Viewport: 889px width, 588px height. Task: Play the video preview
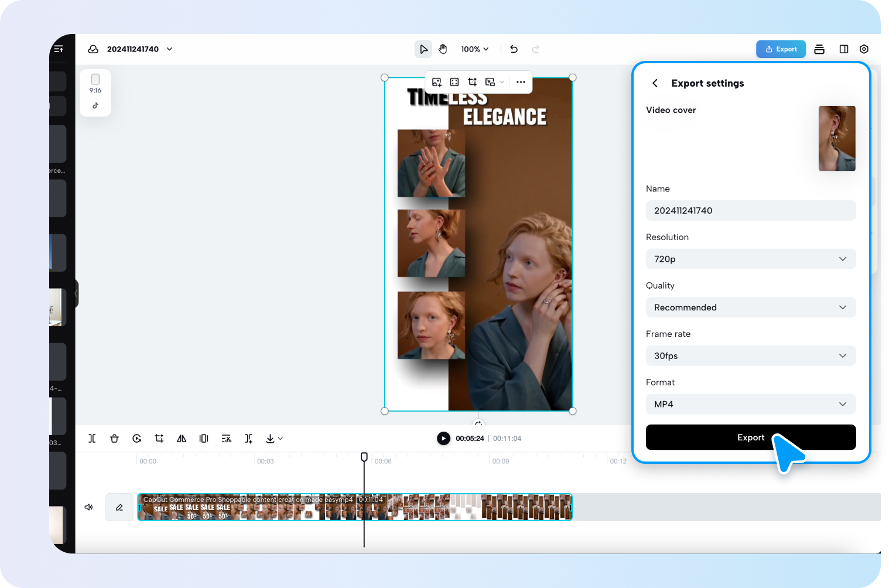[x=443, y=438]
